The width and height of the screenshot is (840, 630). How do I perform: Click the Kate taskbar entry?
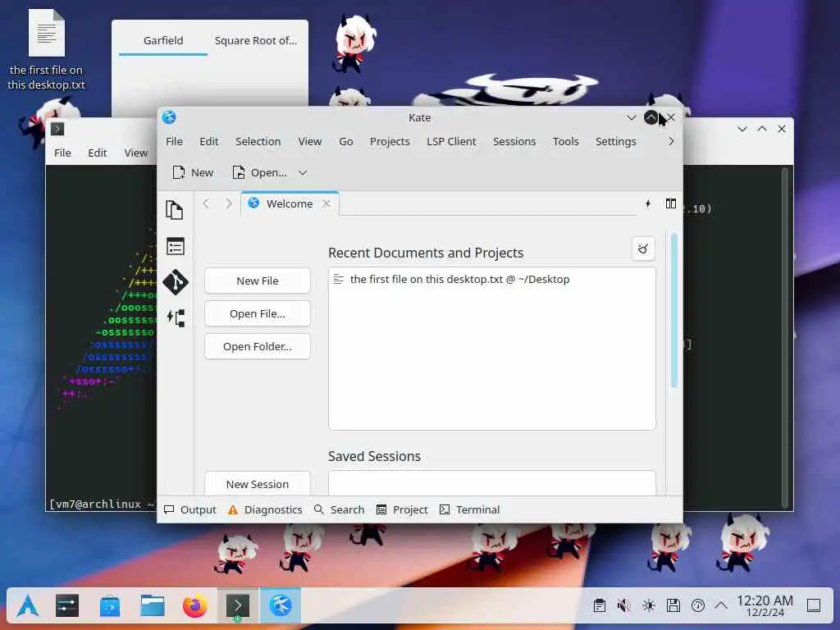pos(281,606)
